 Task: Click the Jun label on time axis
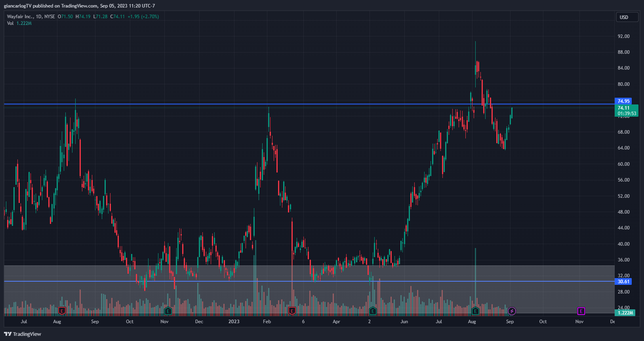point(404,322)
